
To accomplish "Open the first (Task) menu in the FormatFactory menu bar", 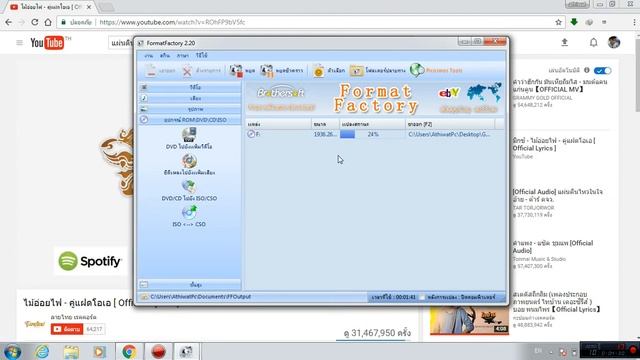I will pos(149,56).
